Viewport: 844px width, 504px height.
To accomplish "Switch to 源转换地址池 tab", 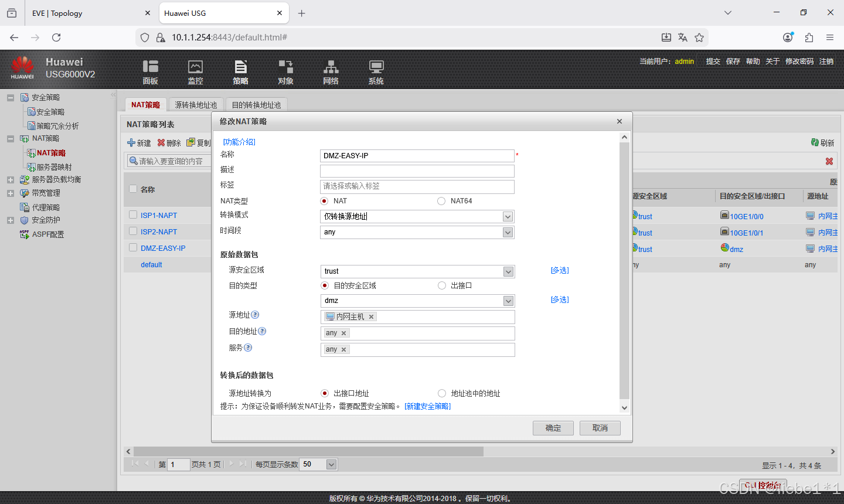I will point(196,105).
